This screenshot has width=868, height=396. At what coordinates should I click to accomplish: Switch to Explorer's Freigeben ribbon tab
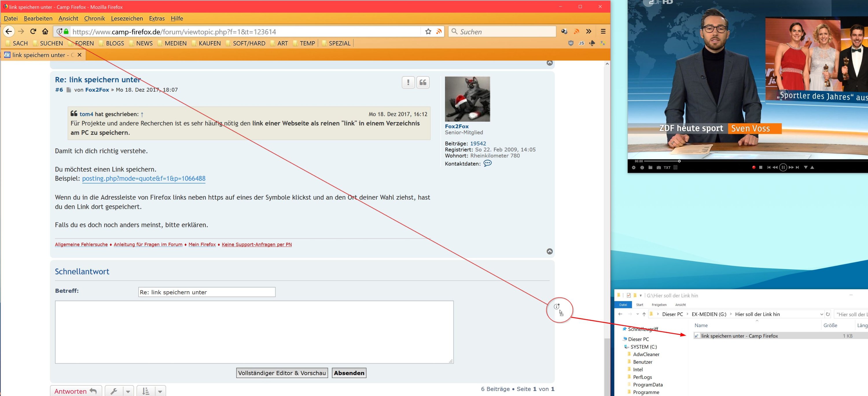coord(659,305)
